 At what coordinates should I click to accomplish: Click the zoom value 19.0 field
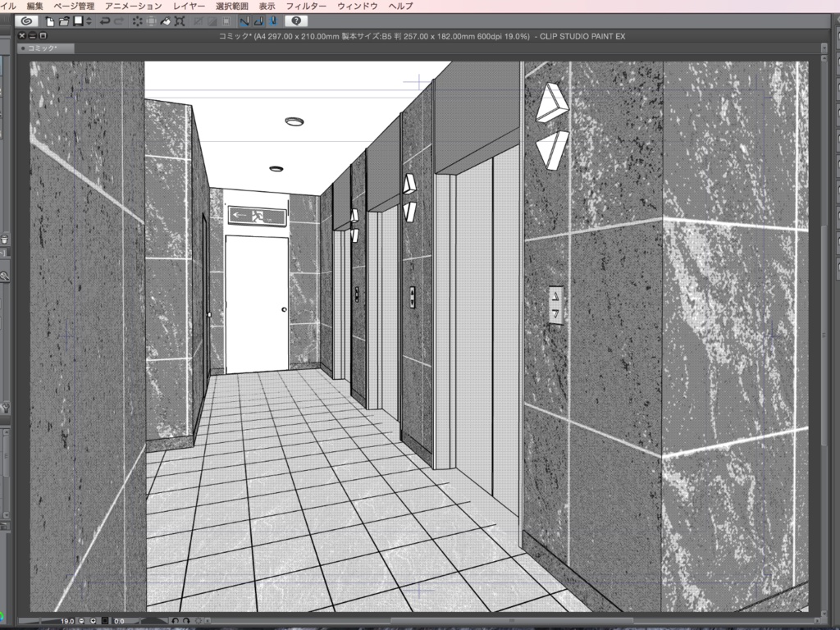coord(67,621)
